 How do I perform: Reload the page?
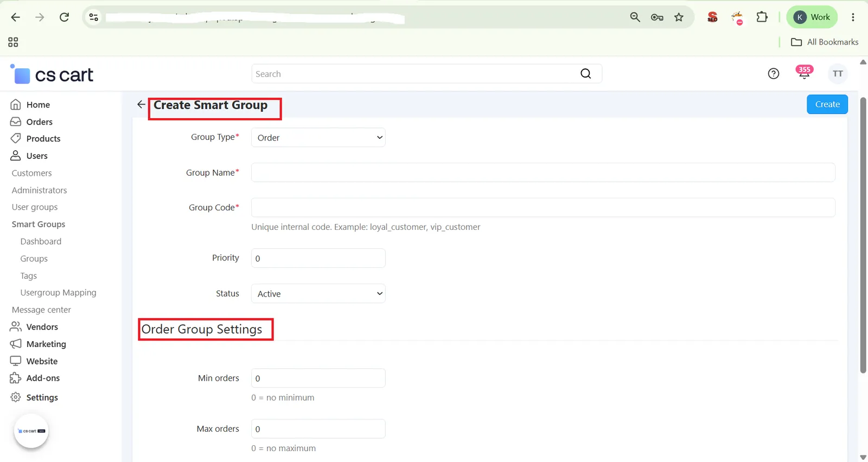[x=64, y=17]
